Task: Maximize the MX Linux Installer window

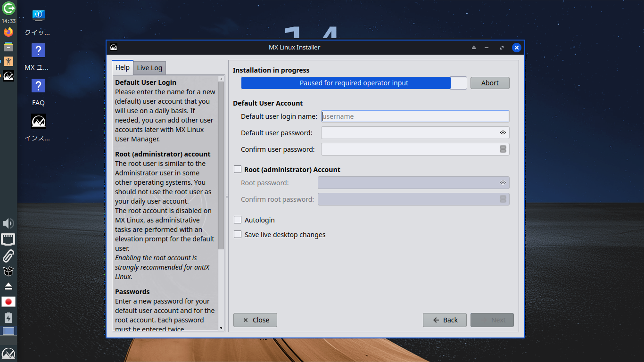Action: (x=502, y=48)
